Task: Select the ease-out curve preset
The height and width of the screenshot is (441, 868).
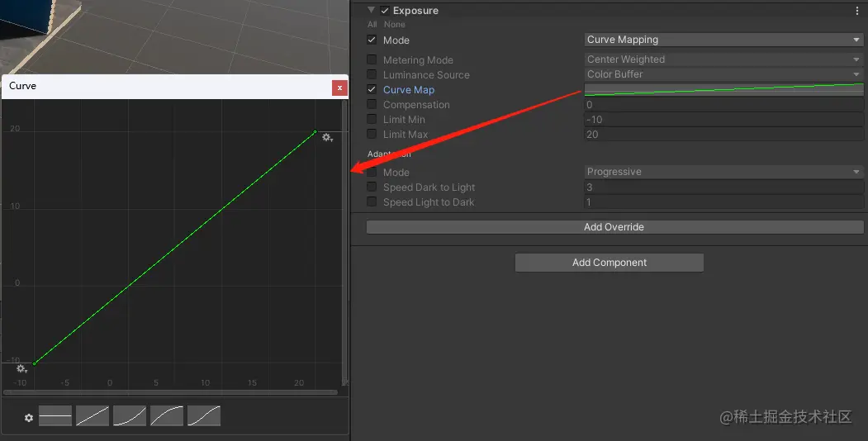Action: (167, 415)
